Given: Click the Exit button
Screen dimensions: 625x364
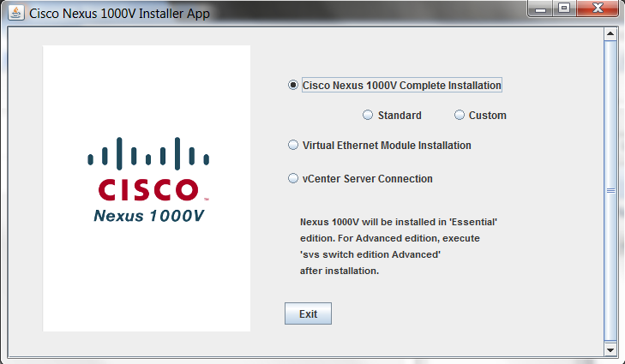Looking at the screenshot, I should [308, 313].
